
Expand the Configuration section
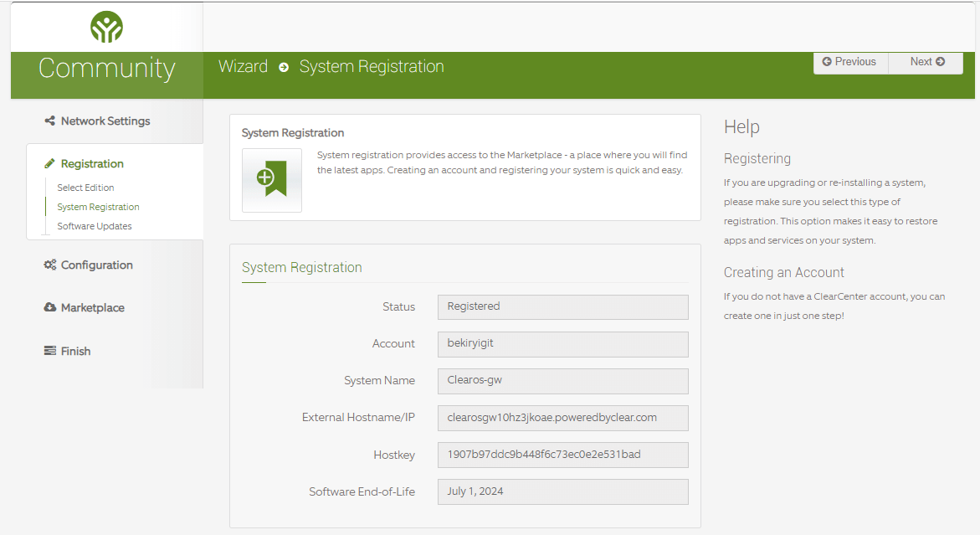[95, 265]
